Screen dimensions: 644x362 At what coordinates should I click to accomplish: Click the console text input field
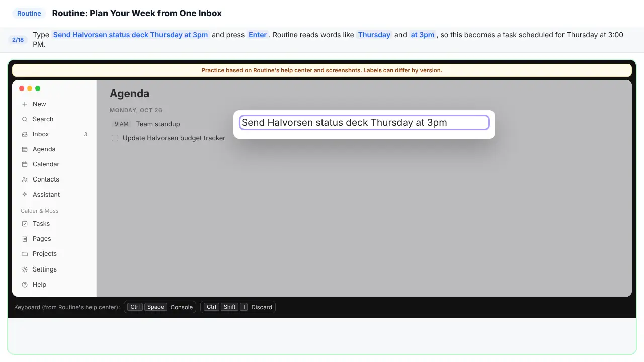click(364, 122)
